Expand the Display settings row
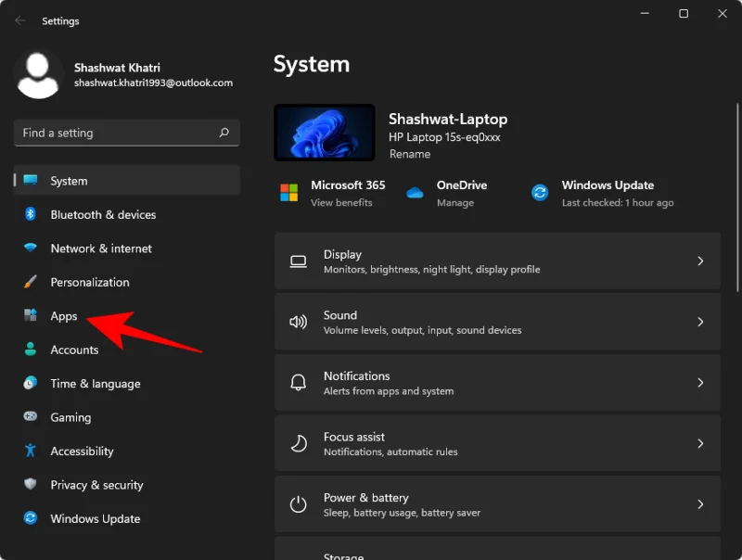 [499, 261]
